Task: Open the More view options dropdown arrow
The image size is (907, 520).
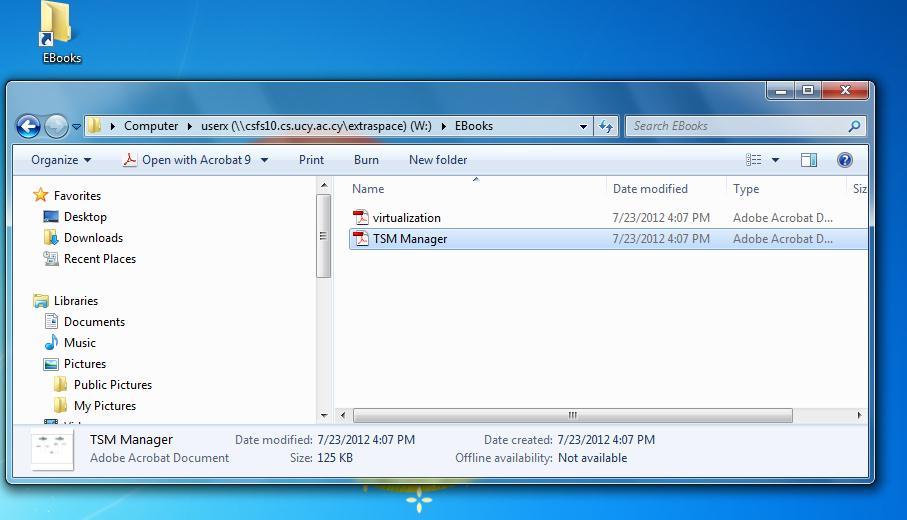Action: (775, 160)
